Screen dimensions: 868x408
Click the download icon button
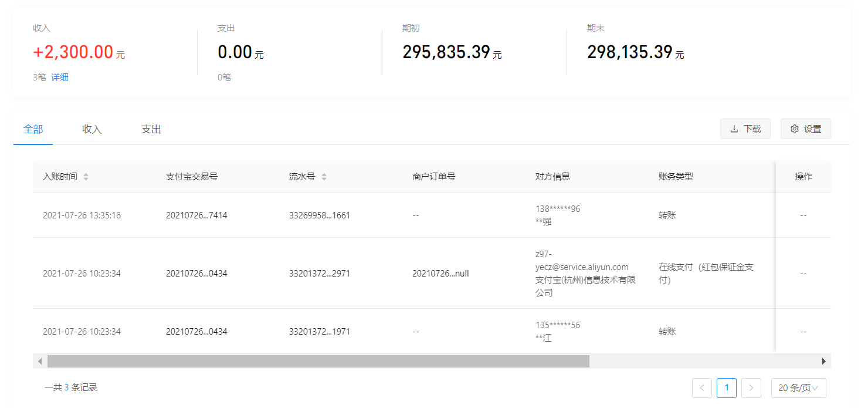[x=745, y=129]
